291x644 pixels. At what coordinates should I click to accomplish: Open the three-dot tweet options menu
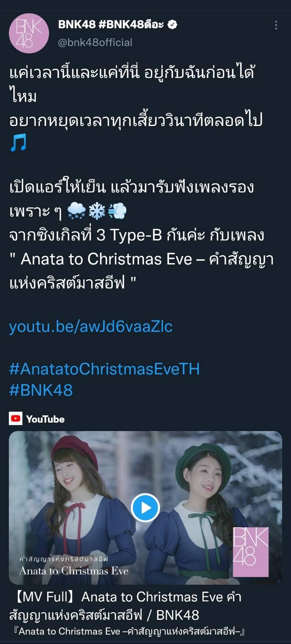click(276, 25)
